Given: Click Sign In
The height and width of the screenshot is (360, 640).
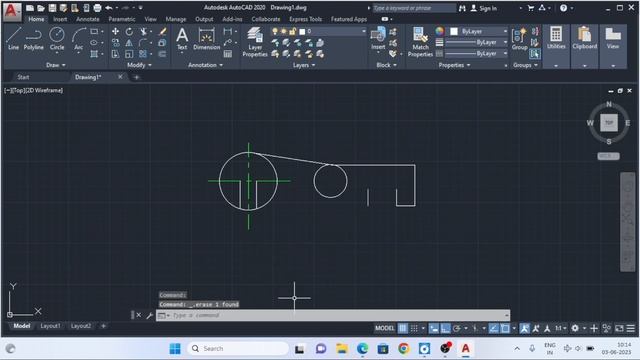Looking at the screenshot, I should [484, 8].
